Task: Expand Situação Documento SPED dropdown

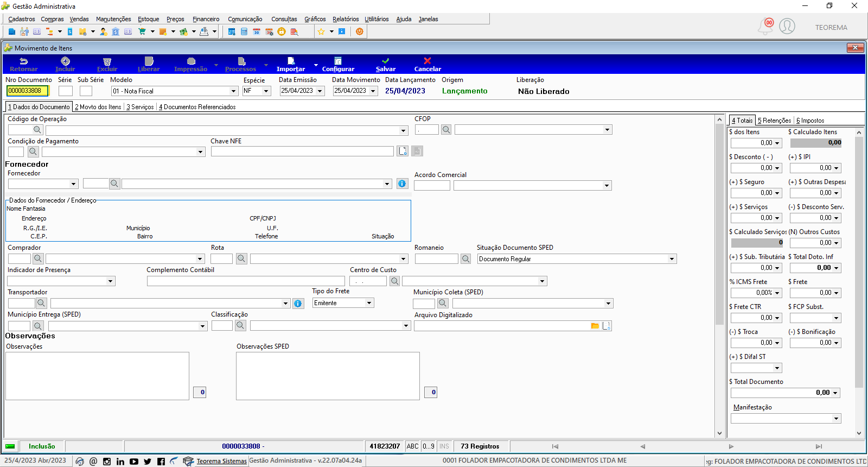Action: pyautogui.click(x=672, y=259)
